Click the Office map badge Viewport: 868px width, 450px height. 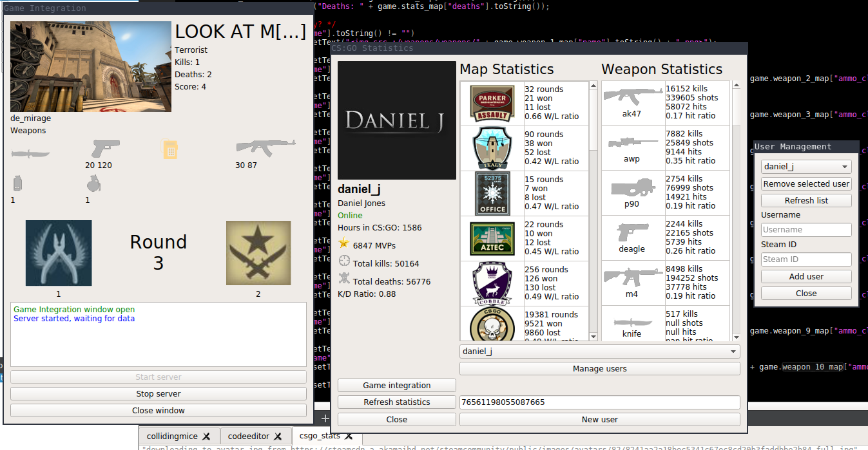492,194
